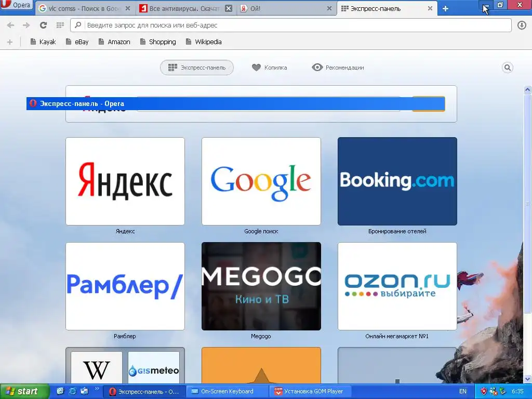Open the Shopping bookmark
532x399 pixels.
point(158,42)
